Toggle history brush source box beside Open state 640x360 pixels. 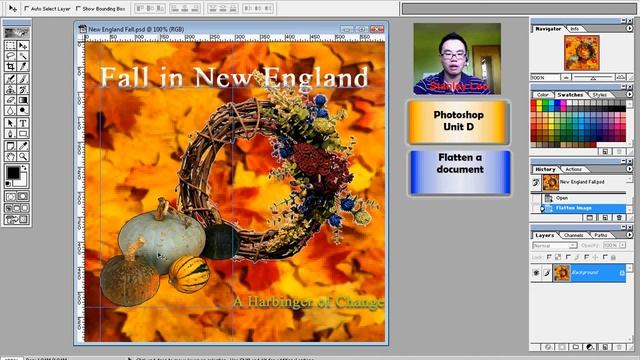tap(536, 198)
